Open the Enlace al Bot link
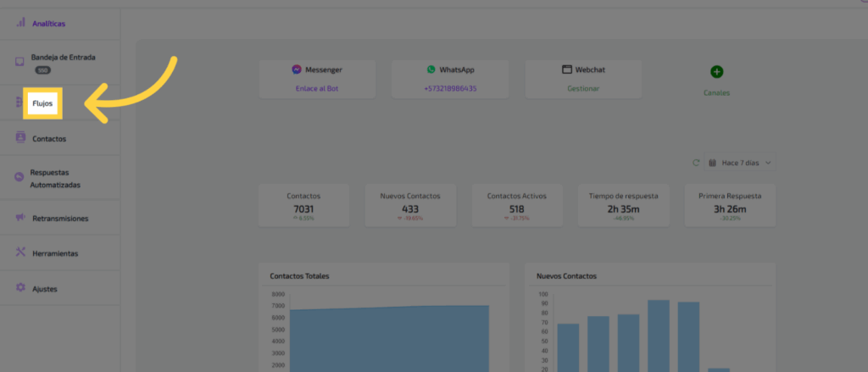The image size is (868, 372). 316,88
